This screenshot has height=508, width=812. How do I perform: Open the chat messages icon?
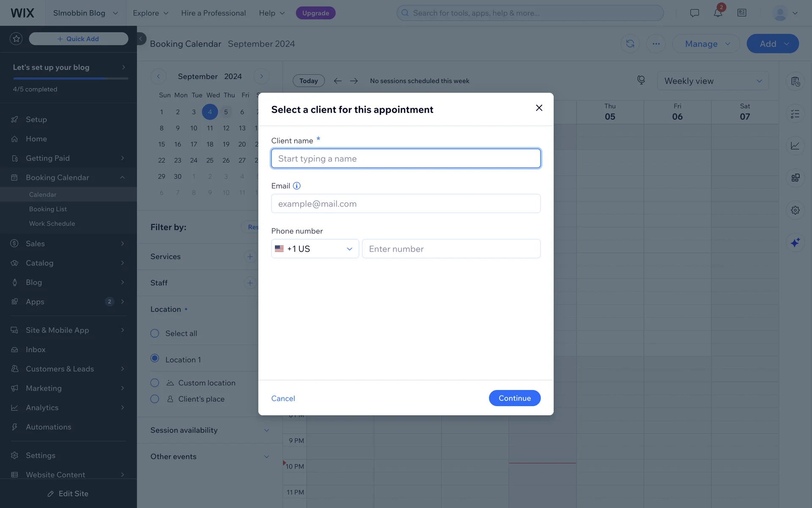pos(694,13)
